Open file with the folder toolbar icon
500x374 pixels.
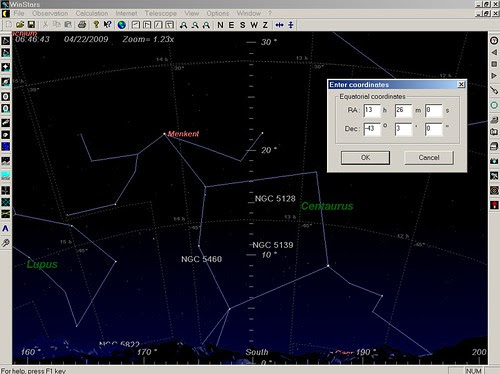20,25
